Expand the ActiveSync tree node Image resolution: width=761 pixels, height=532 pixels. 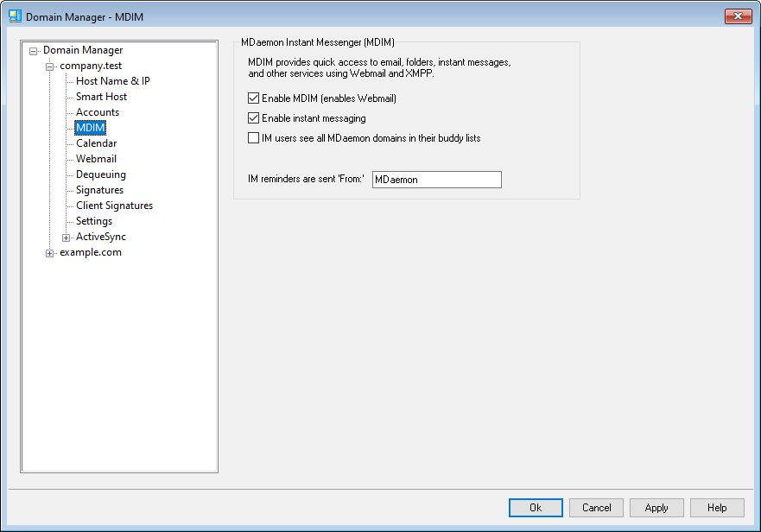pos(67,237)
